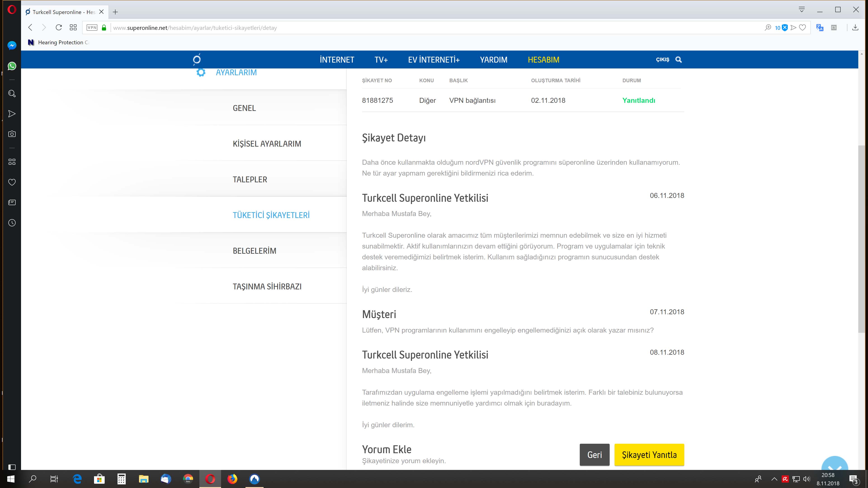
Task: Select TALEPLER section
Action: click(250, 180)
